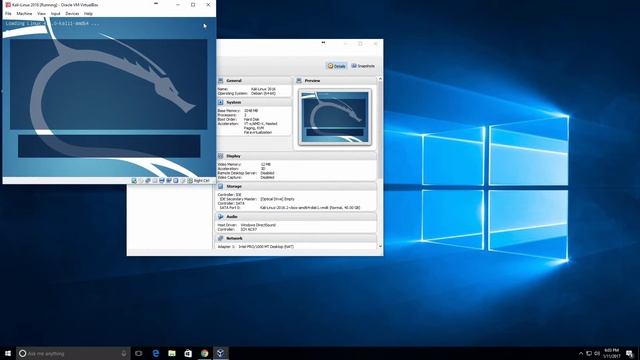Open the Action Center notifications icon
The image size is (640, 360).
coord(630,353)
